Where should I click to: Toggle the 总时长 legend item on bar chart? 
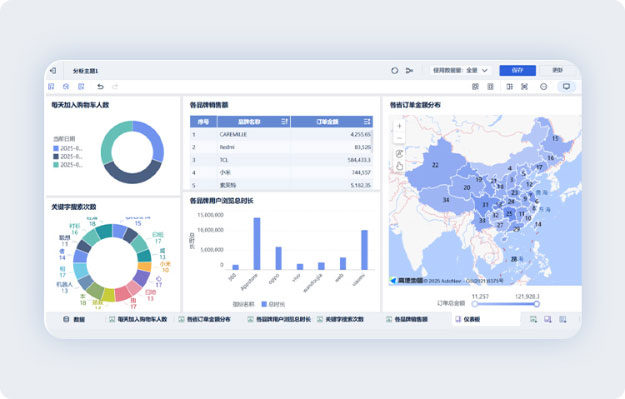coord(273,304)
